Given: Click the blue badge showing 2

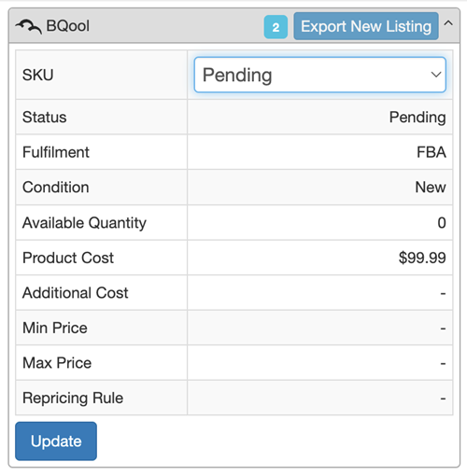Looking at the screenshot, I should coord(276,27).
